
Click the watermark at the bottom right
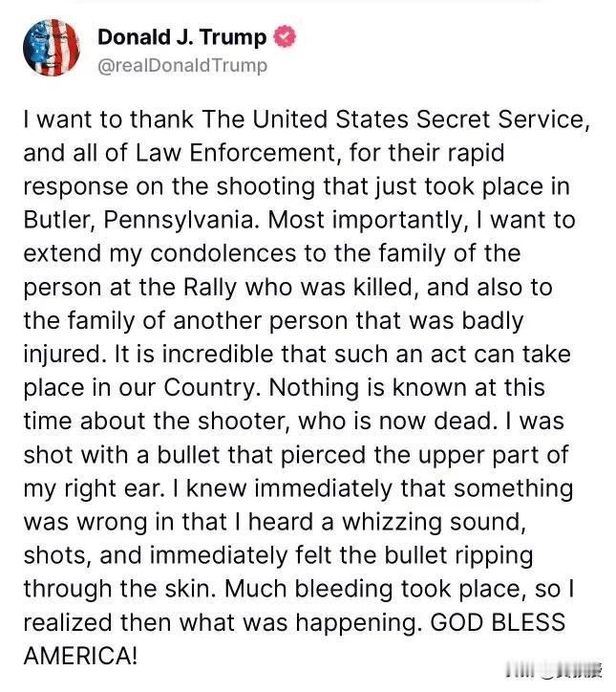pos(554,671)
